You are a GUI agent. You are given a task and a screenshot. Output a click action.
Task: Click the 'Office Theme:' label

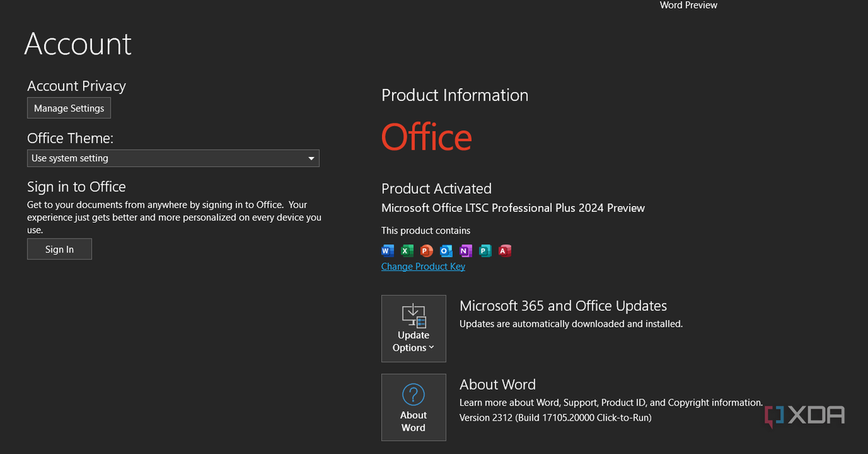(70, 138)
